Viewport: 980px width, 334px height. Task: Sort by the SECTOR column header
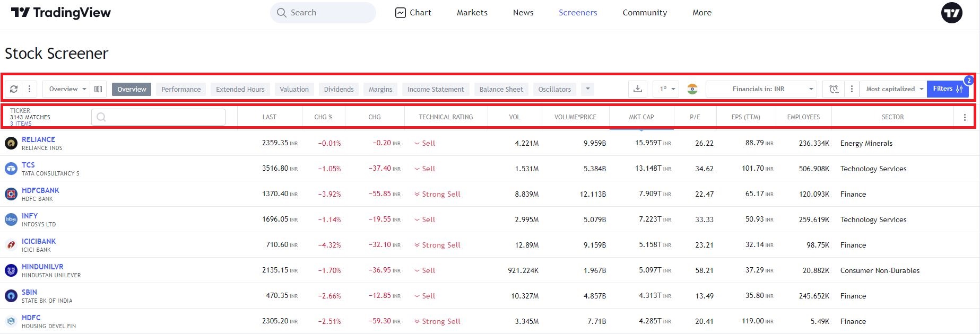coord(892,117)
